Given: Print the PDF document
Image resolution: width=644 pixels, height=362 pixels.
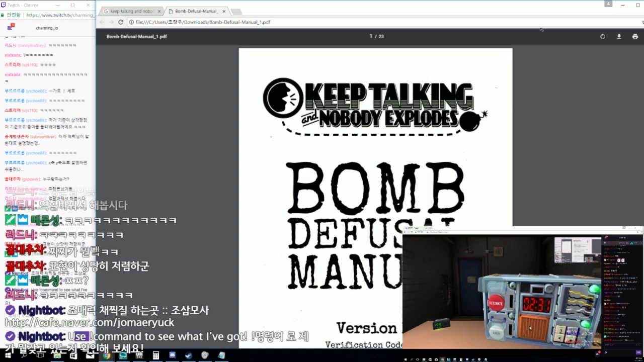Looking at the screenshot, I should click(635, 36).
